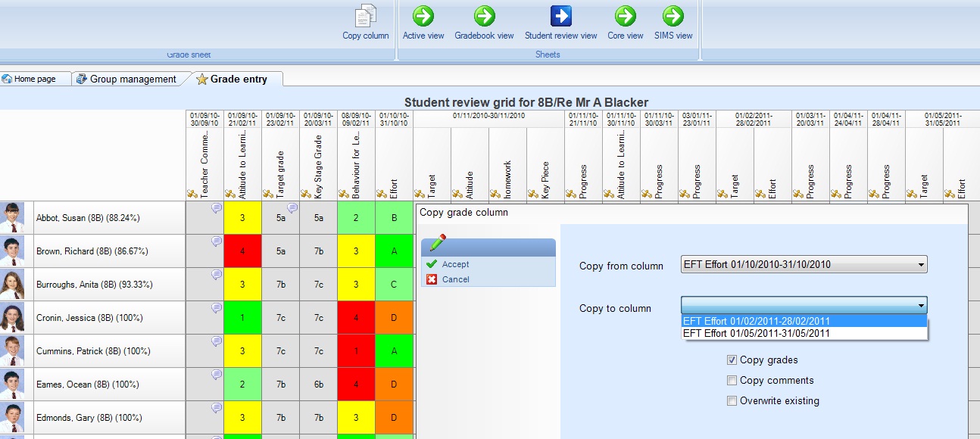Click the green Accept checkmark
The height and width of the screenshot is (439, 980).
point(432,264)
